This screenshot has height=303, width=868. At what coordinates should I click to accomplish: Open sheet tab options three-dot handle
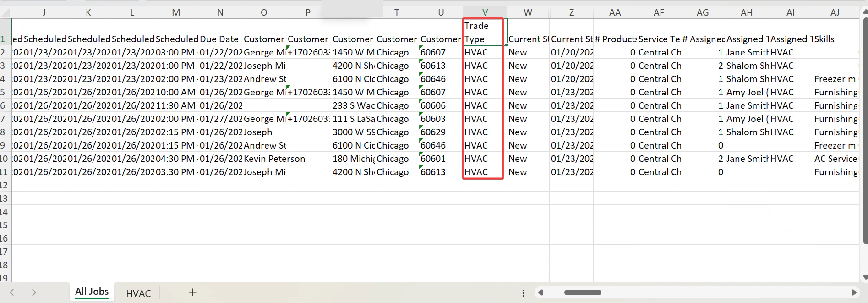pyautogui.click(x=524, y=292)
